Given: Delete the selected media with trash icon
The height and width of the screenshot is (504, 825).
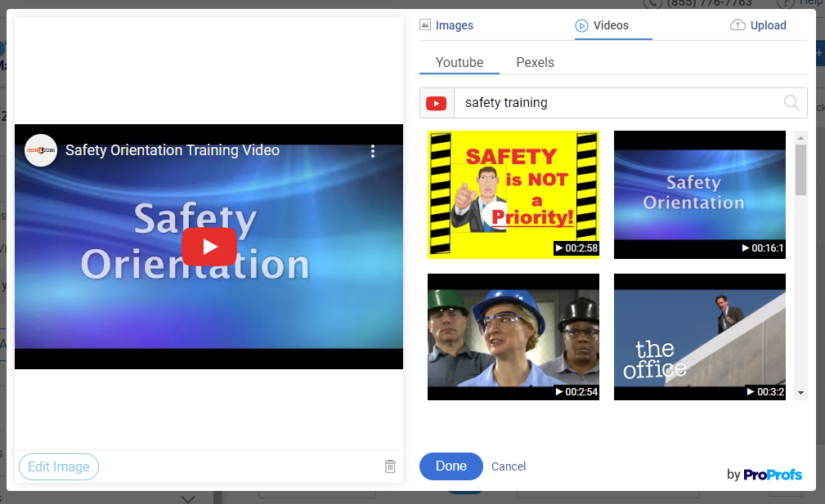Looking at the screenshot, I should click(x=390, y=466).
